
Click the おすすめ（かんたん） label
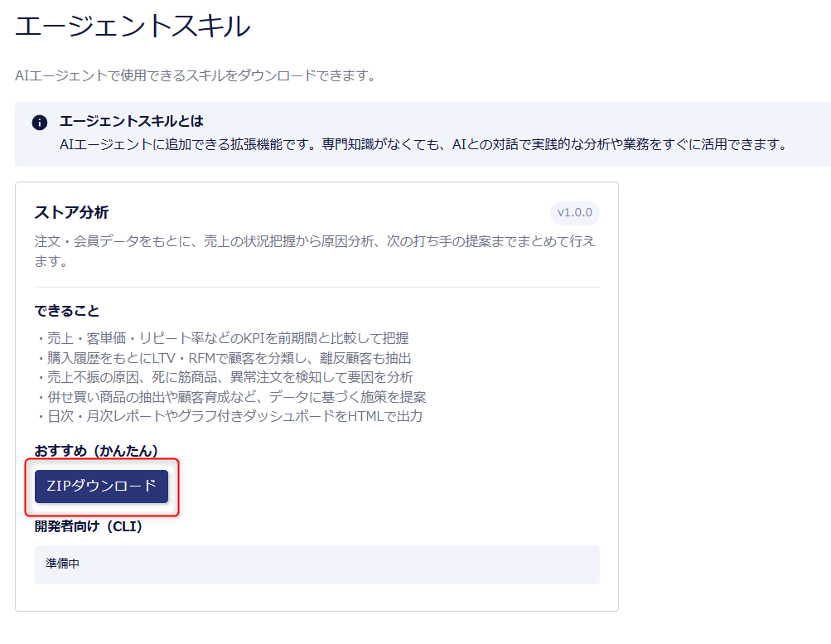pos(96,451)
